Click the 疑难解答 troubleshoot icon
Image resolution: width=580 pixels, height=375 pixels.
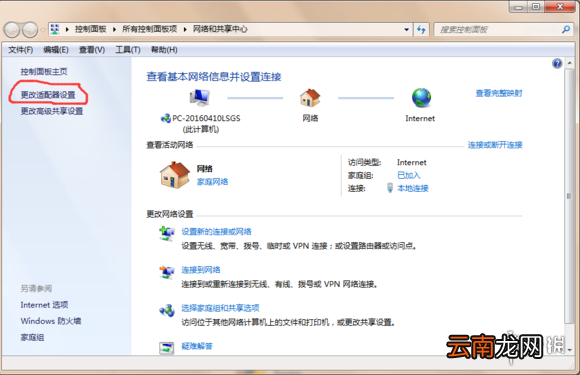pyautogui.click(x=167, y=348)
